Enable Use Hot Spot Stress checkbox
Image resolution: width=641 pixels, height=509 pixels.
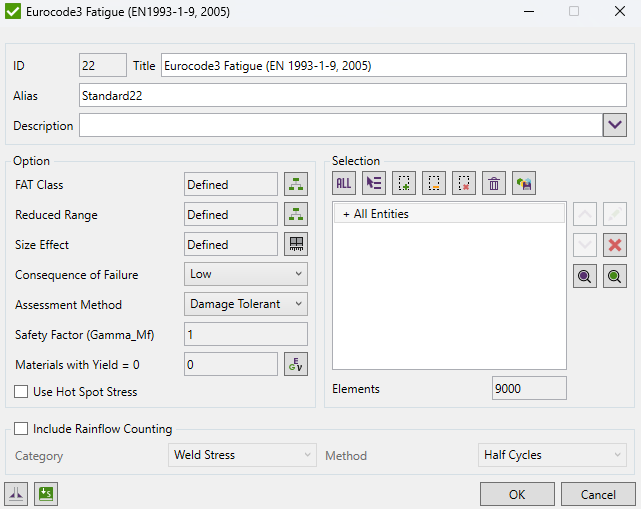(22, 392)
